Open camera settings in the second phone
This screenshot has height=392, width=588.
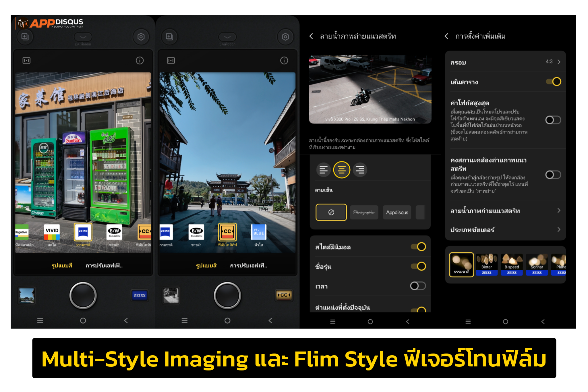(285, 37)
